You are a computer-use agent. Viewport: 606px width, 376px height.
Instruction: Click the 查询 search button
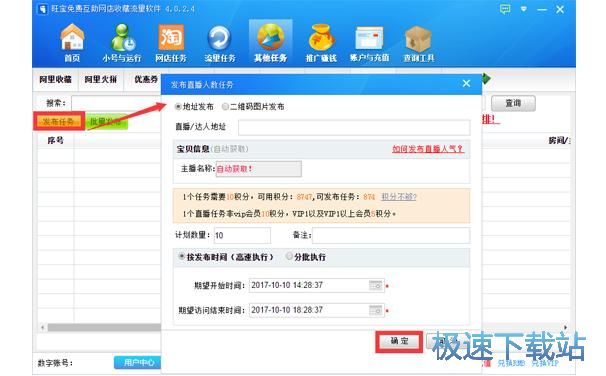513,103
